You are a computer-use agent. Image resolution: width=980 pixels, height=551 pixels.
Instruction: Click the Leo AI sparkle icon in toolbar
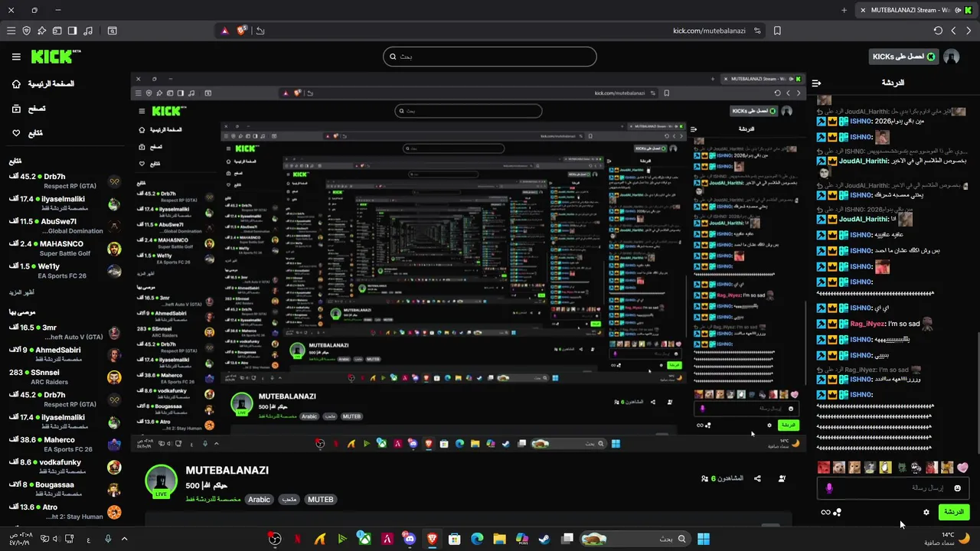41,31
